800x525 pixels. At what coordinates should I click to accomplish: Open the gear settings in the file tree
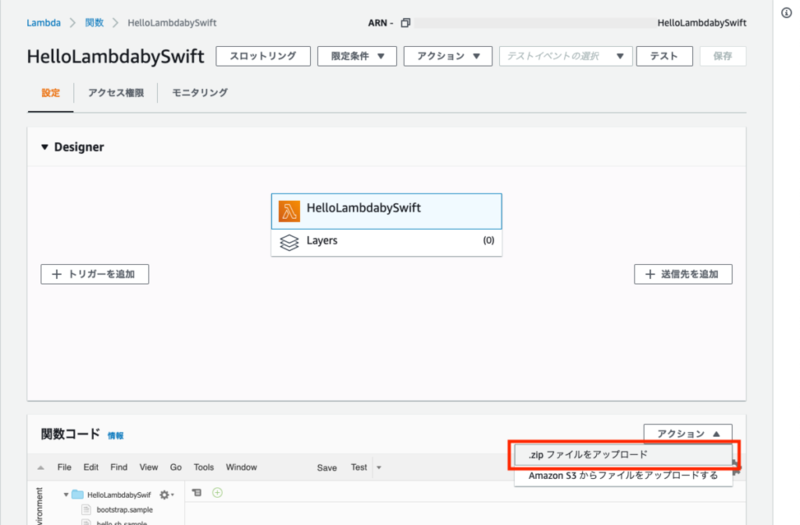(166, 494)
